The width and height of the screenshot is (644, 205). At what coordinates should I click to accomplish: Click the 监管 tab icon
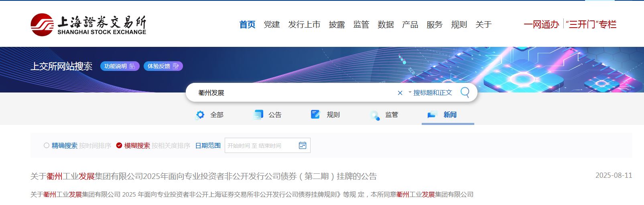(x=374, y=115)
